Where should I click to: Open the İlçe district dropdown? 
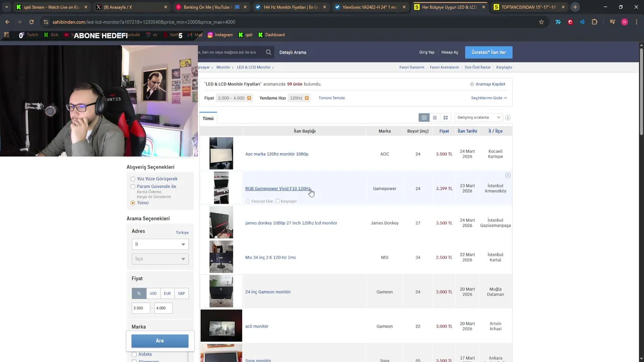[160, 259]
